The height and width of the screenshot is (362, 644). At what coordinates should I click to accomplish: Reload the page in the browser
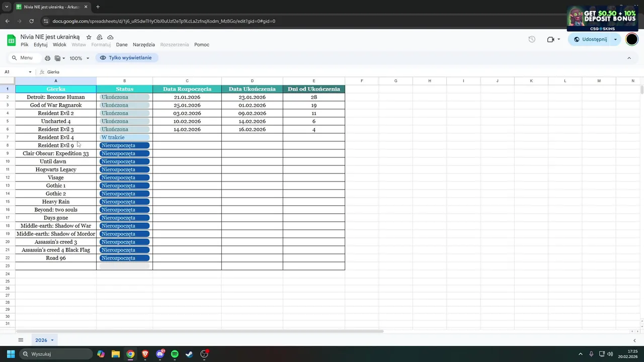click(x=31, y=21)
